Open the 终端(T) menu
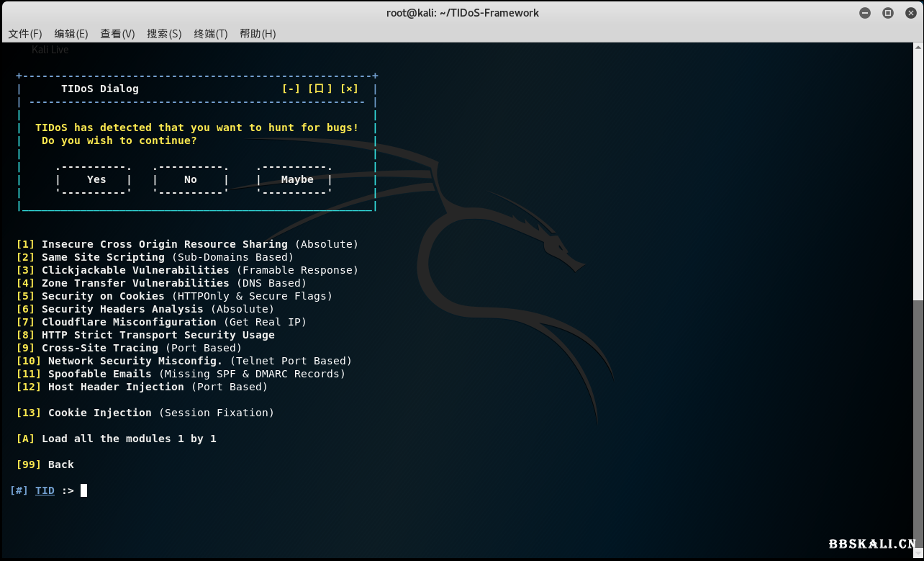This screenshot has width=924, height=561. tap(210, 34)
